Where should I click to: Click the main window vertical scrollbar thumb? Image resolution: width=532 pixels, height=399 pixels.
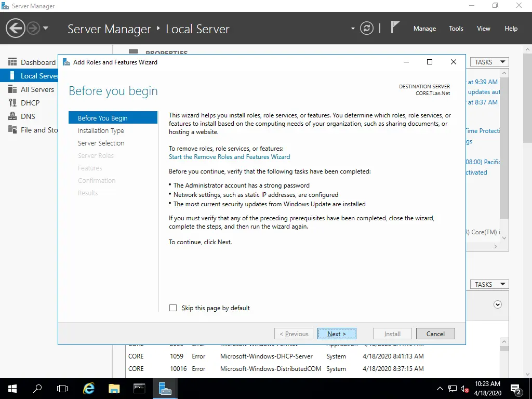click(x=527, y=98)
